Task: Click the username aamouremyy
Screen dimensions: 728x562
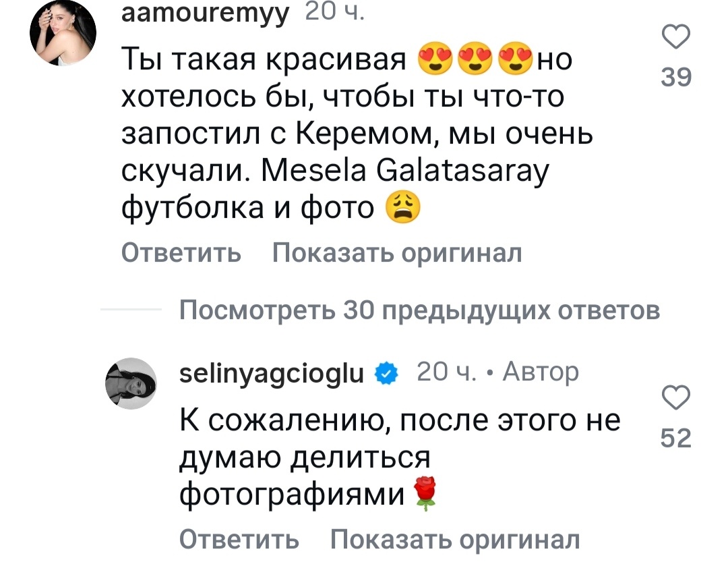Action: point(206,12)
